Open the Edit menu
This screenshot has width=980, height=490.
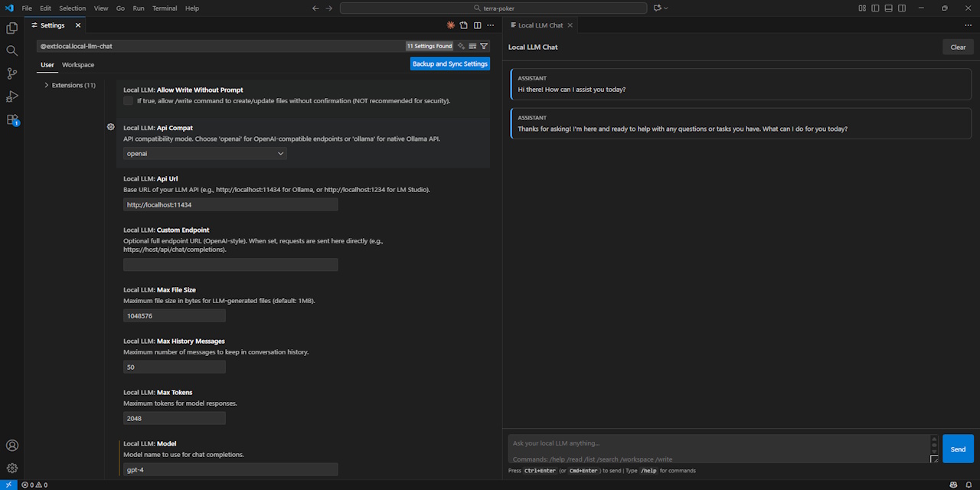[x=46, y=8]
